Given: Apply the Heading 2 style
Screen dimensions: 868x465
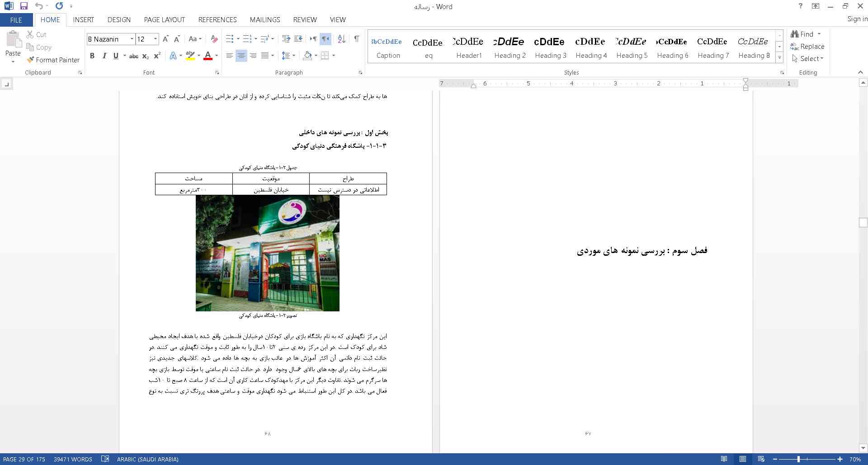Looking at the screenshot, I should (x=510, y=47).
